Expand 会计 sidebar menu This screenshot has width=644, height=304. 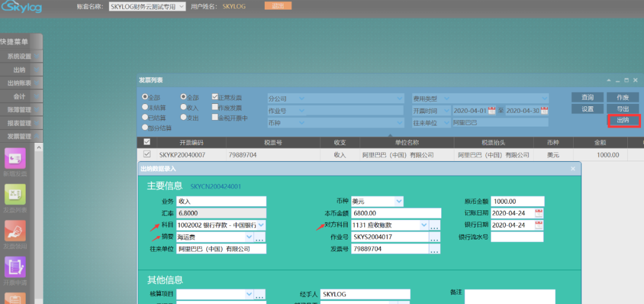click(21, 96)
